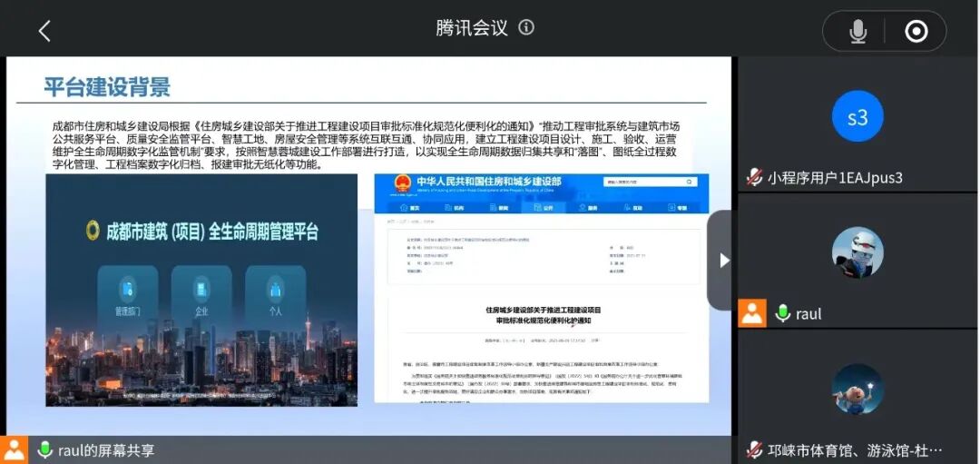Tap the muted mic icon beside 小程序用户1EAJpus3
Viewport: 980px width, 464px height.
click(754, 178)
